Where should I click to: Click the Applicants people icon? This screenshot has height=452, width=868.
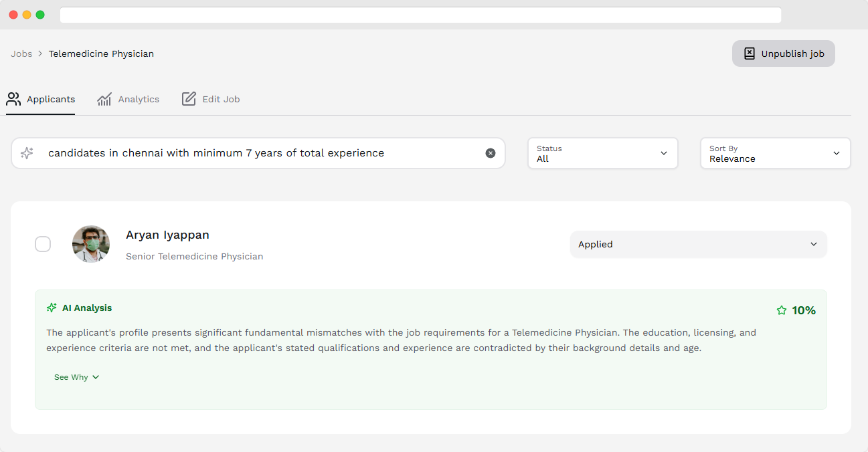tap(13, 99)
